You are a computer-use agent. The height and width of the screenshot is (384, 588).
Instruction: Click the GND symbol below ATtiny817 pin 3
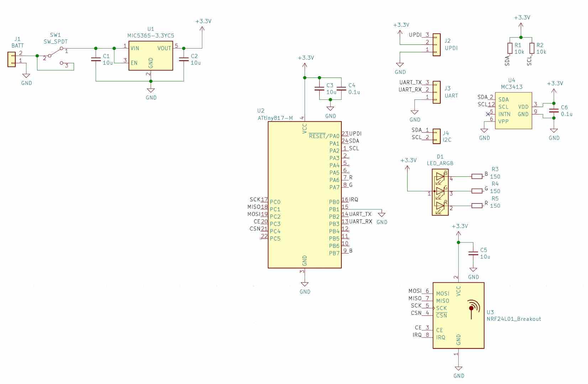(305, 284)
